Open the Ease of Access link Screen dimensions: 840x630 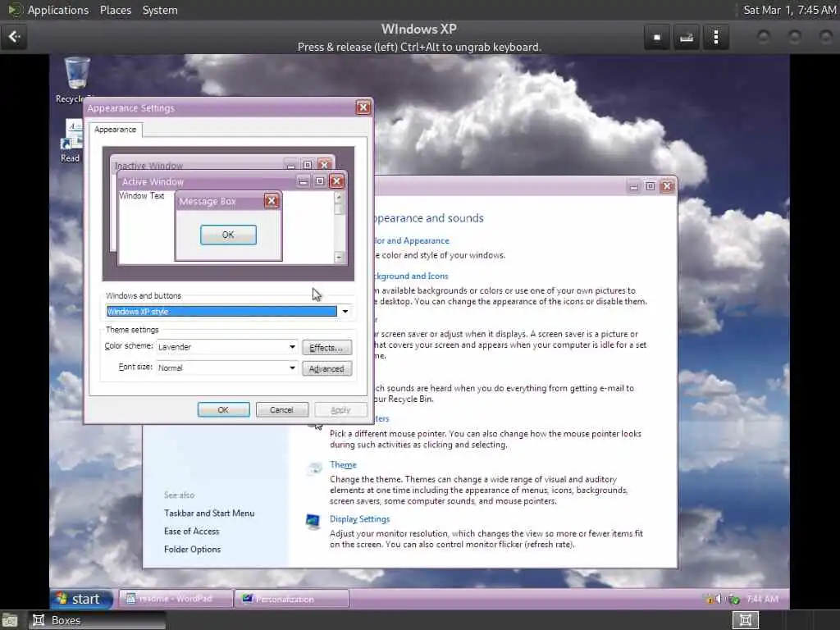pyautogui.click(x=191, y=531)
